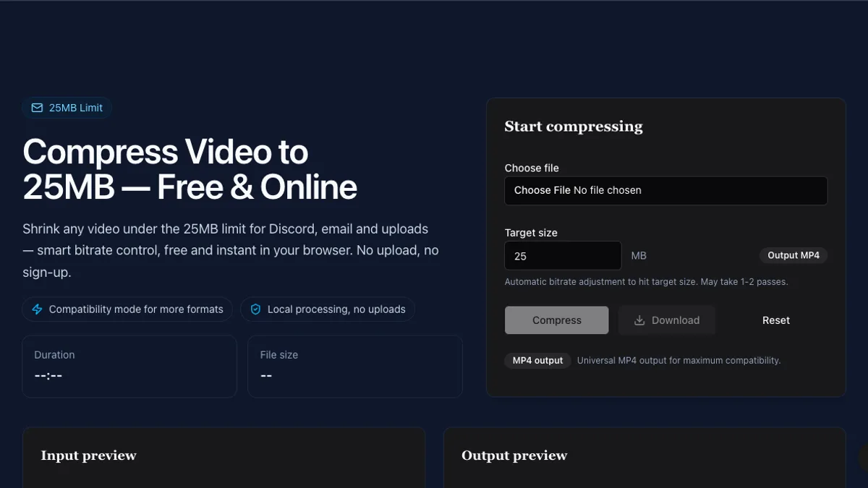This screenshot has height=488, width=868.
Task: Focus the Target size input field
Action: click(x=563, y=256)
